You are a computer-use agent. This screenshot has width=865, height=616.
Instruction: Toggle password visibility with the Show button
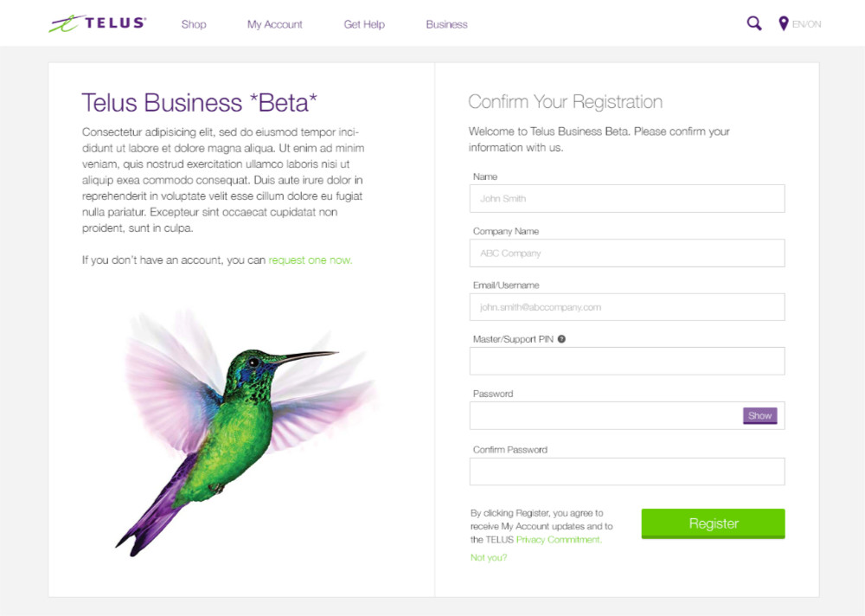(759, 415)
